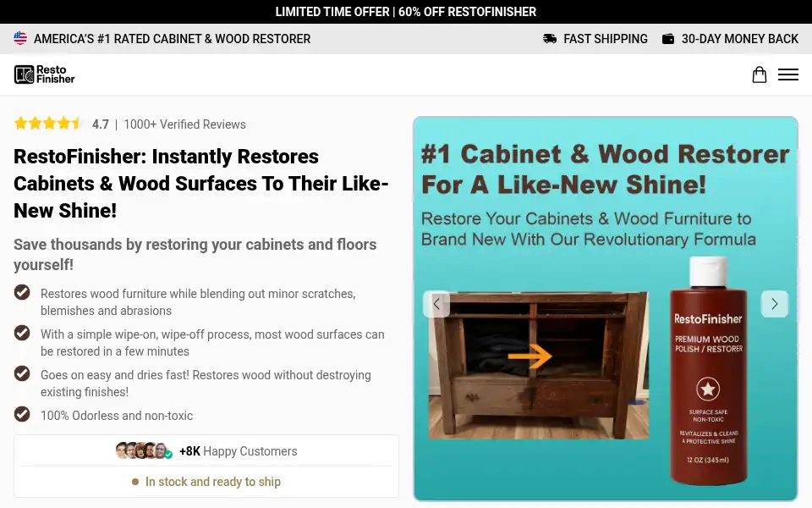Show next product image with right arrow
The height and width of the screenshot is (508, 812).
[x=774, y=304]
